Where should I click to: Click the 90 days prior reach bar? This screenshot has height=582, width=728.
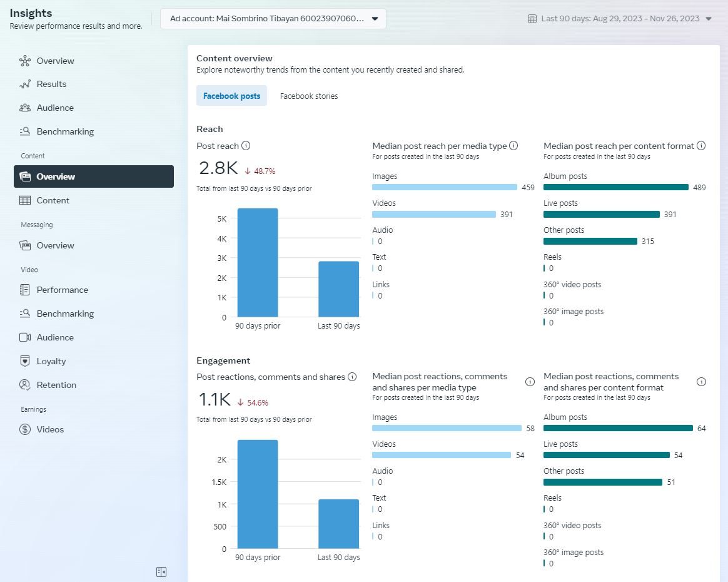pyautogui.click(x=258, y=263)
